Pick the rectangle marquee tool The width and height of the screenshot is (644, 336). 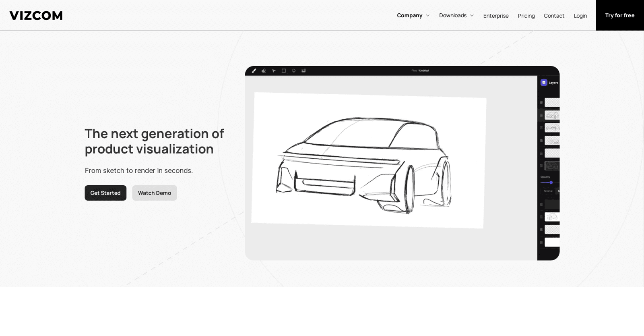coord(284,71)
